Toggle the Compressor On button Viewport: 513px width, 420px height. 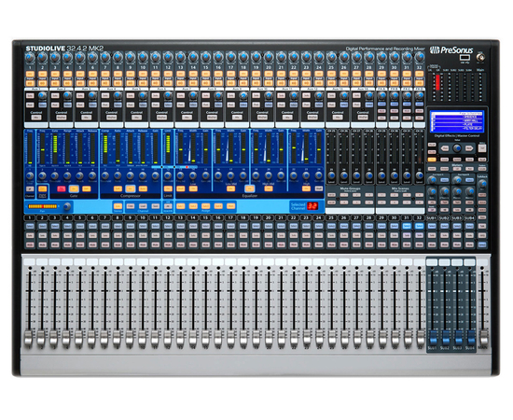[x=131, y=189]
